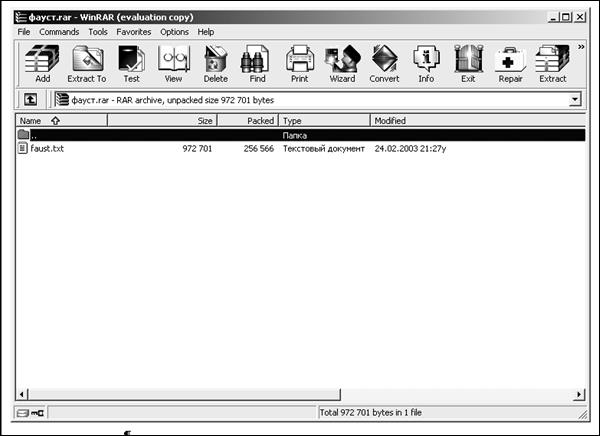
Task: Close the WinRAR window
Action: pos(580,17)
